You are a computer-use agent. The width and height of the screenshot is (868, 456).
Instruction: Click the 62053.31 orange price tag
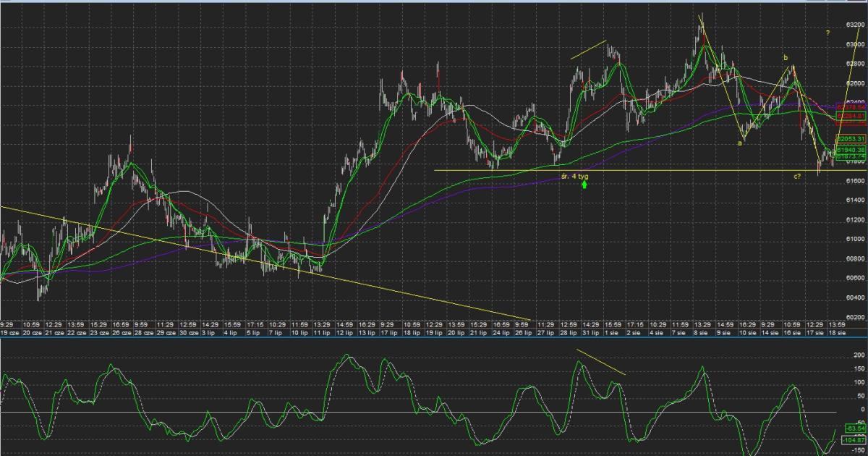851,138
